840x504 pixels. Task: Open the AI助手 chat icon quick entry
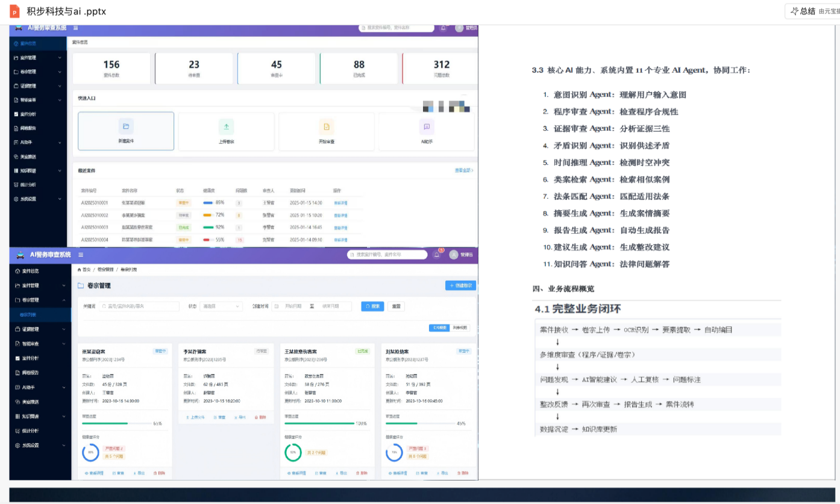427,126
